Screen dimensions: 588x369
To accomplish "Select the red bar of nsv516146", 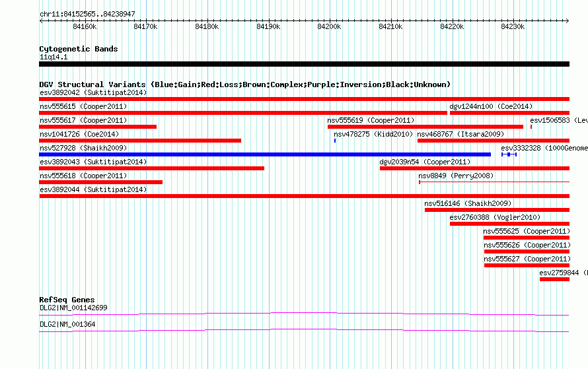I will point(497,210).
